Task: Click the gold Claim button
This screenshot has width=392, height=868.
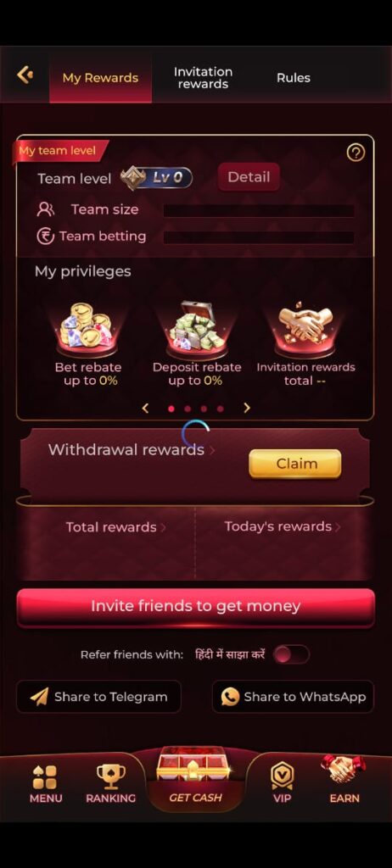Action: coord(295,464)
